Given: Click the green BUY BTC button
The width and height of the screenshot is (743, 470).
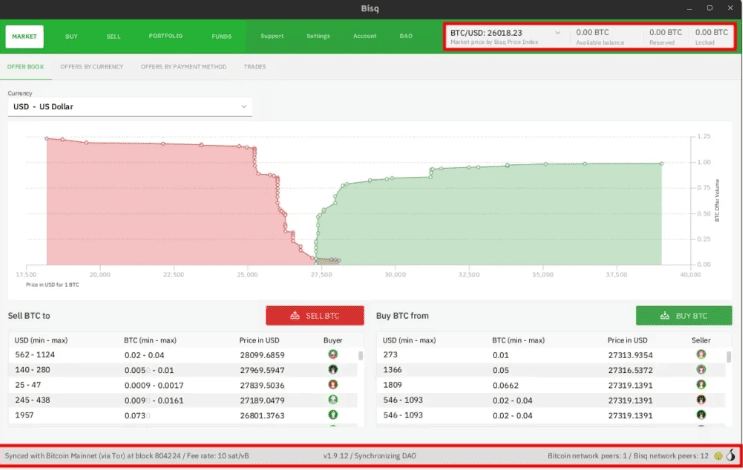Looking at the screenshot, I should [684, 316].
